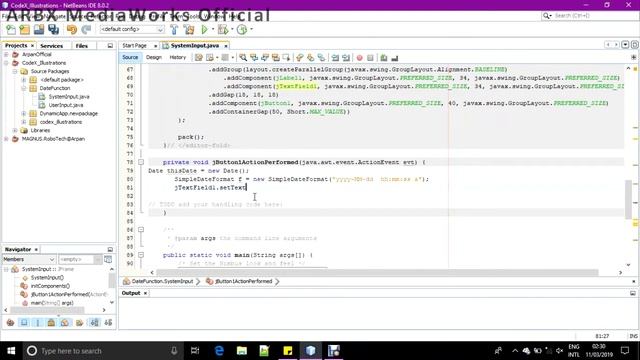Click the Shift Line Right icon

coord(346,58)
